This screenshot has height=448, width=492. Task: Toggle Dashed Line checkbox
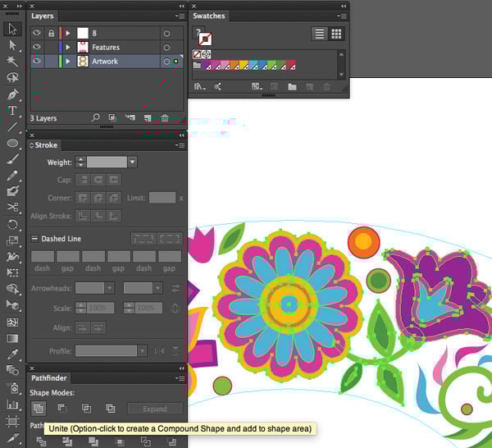point(34,239)
